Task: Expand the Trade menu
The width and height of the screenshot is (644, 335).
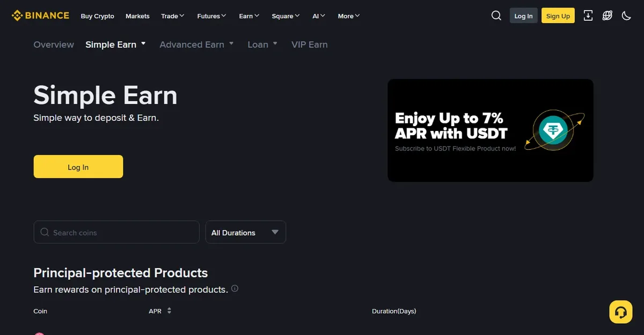Action: click(172, 16)
